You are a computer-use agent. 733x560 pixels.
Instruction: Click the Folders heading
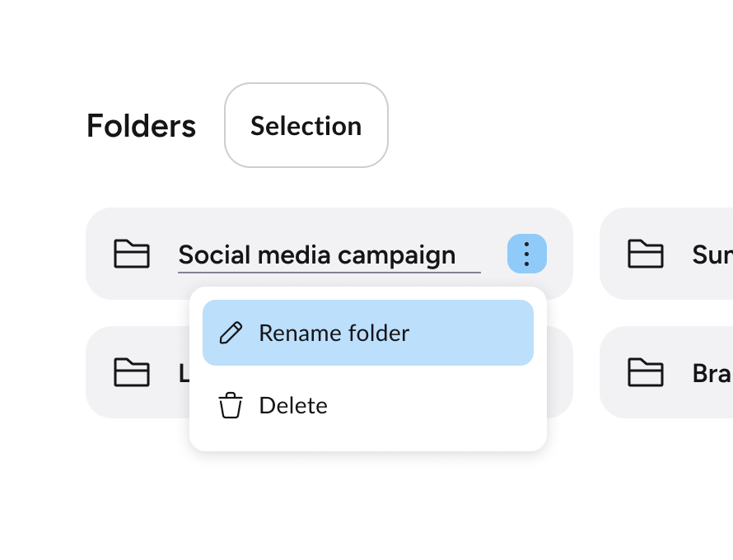coord(140,125)
